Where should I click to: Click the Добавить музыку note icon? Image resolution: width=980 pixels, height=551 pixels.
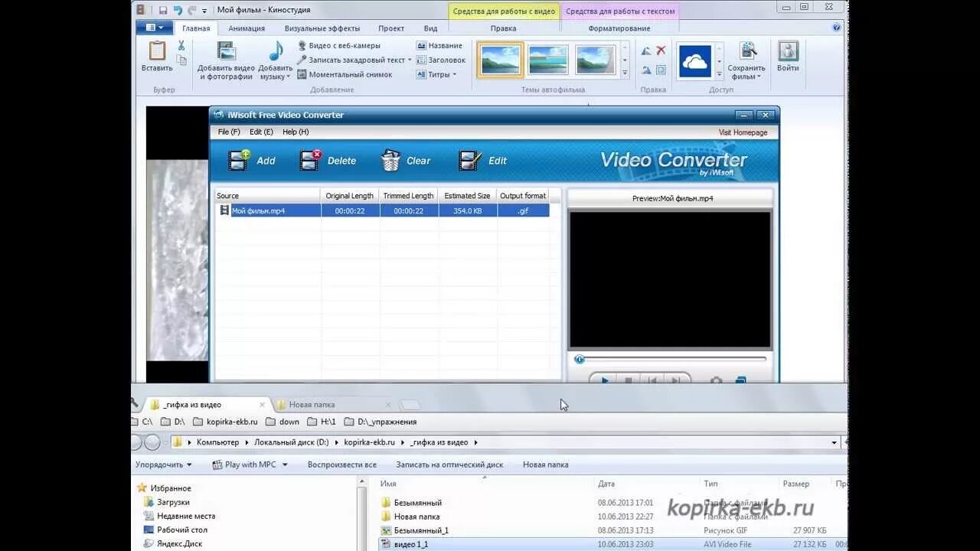coord(276,51)
